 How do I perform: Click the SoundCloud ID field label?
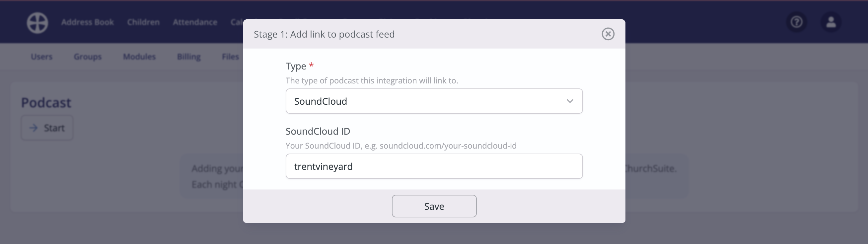point(318,131)
